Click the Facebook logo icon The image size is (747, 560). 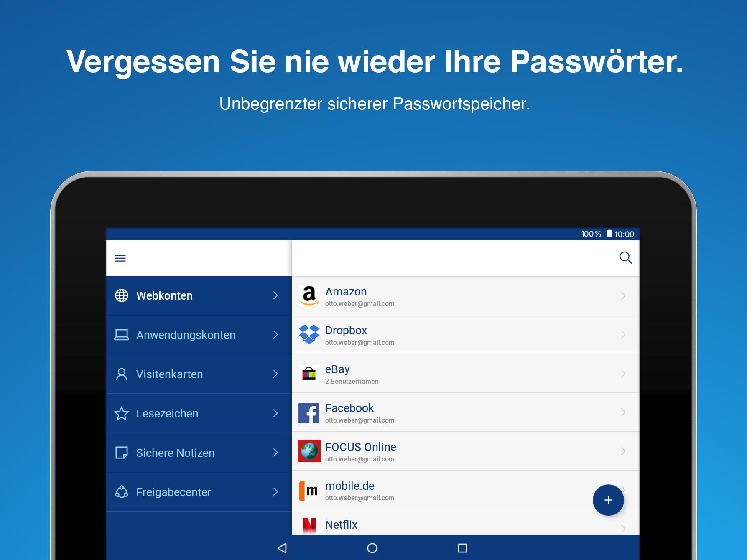tap(309, 413)
